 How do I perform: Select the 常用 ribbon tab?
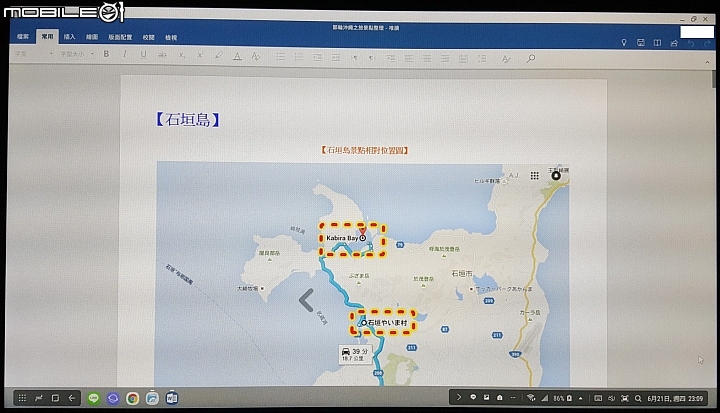click(47, 36)
